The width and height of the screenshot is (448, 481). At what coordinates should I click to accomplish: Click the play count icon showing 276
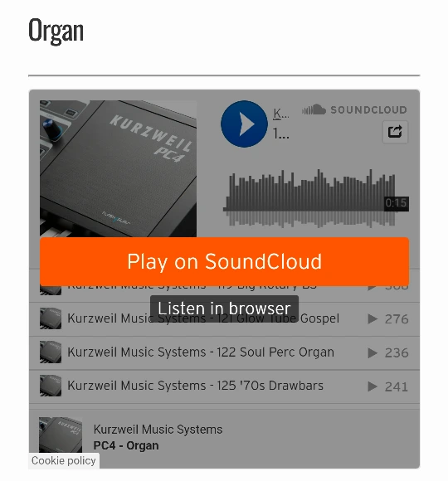click(373, 319)
